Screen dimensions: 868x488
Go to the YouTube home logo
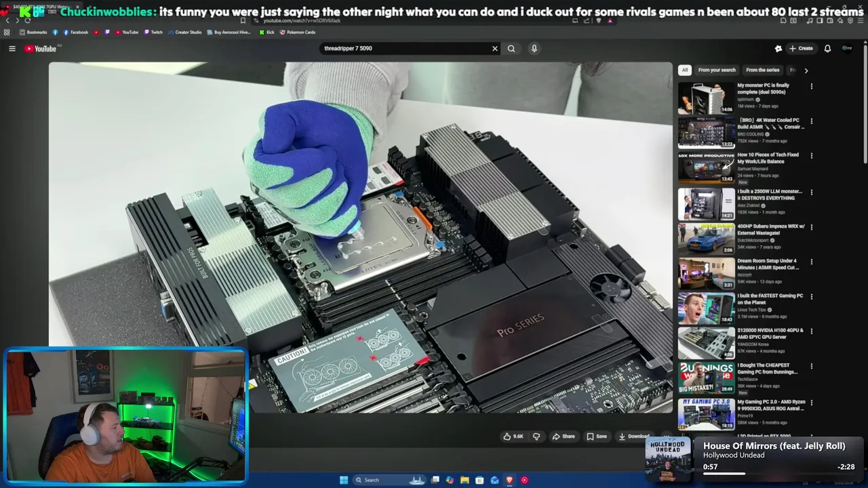(x=41, y=48)
